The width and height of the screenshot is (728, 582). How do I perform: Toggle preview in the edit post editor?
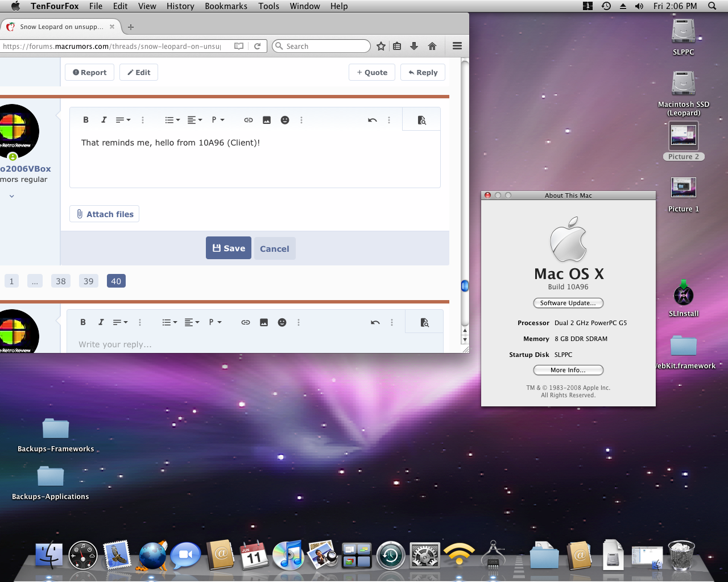(x=421, y=120)
